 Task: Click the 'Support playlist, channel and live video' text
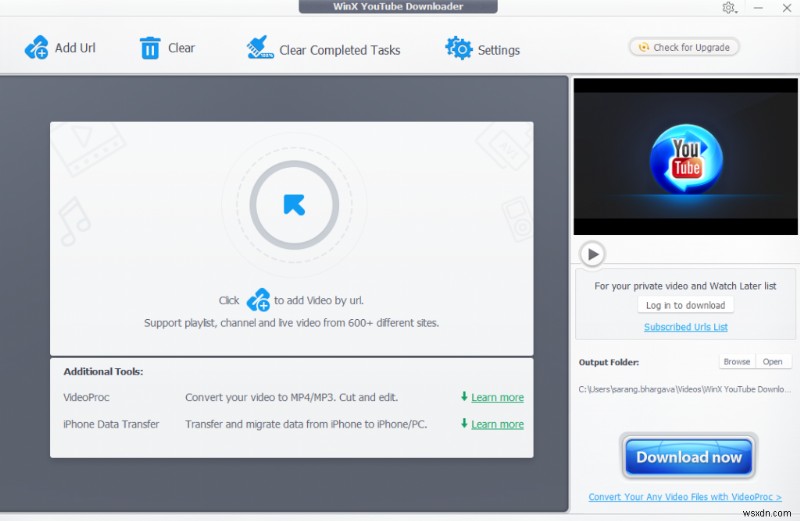point(291,323)
